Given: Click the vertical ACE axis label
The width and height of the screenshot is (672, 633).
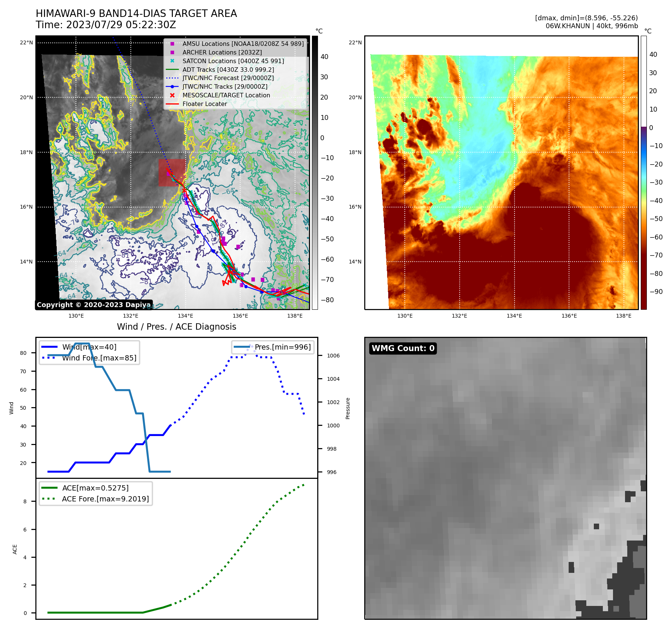Looking at the screenshot, I should (x=15, y=549).
